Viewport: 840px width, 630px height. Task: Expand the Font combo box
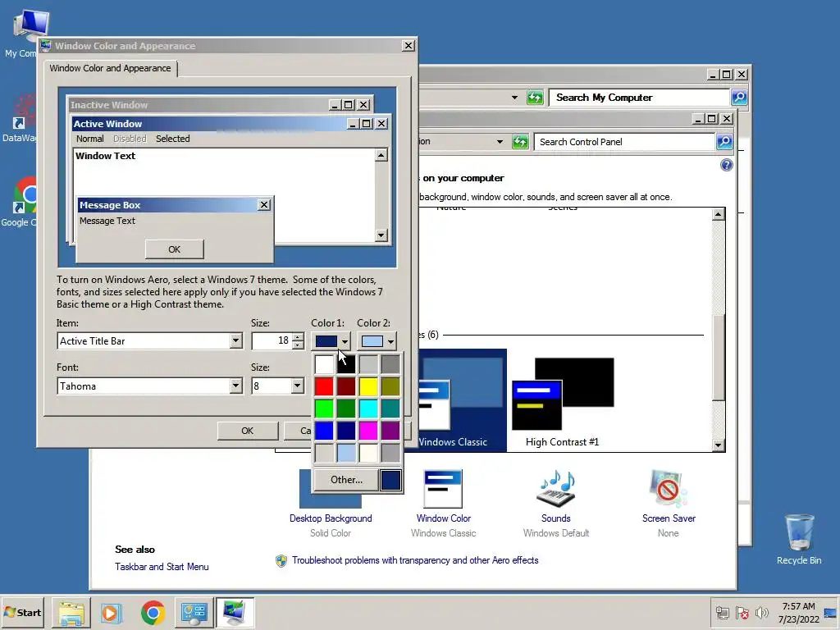235,386
